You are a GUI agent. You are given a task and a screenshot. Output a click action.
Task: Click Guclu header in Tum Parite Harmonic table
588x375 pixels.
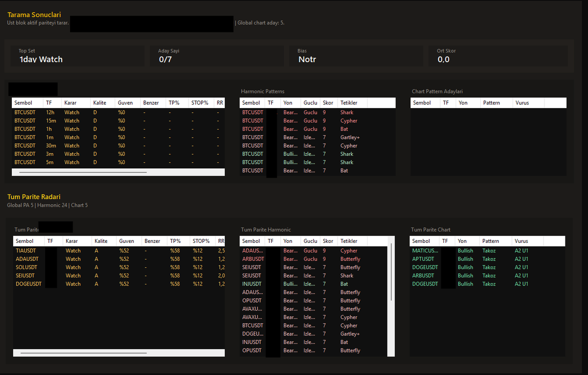[311, 241]
